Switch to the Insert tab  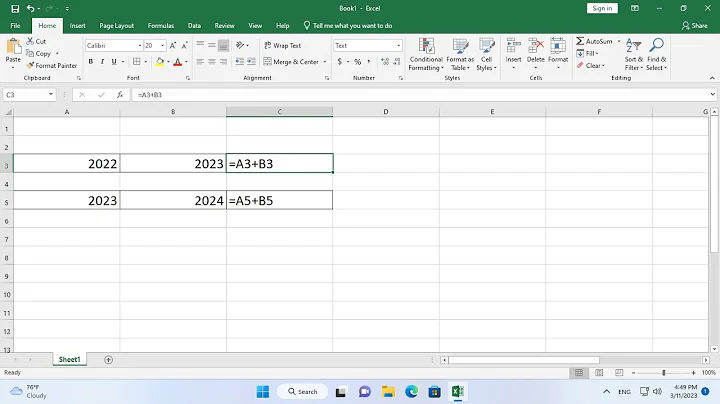coord(77,26)
